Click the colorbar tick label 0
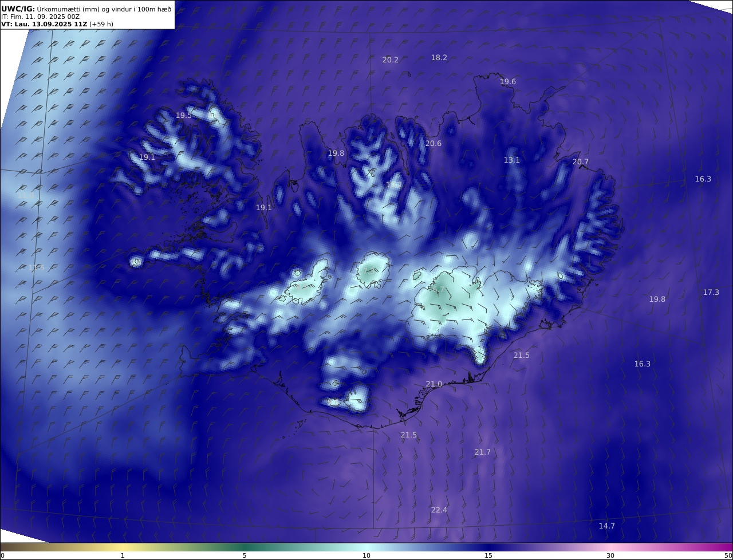Image resolution: width=733 pixels, height=560 pixels. click(x=2, y=555)
